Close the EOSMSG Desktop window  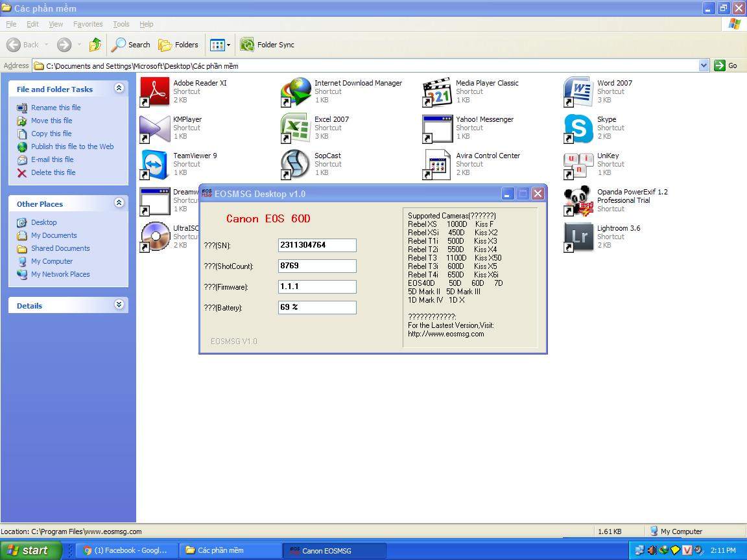pos(538,193)
